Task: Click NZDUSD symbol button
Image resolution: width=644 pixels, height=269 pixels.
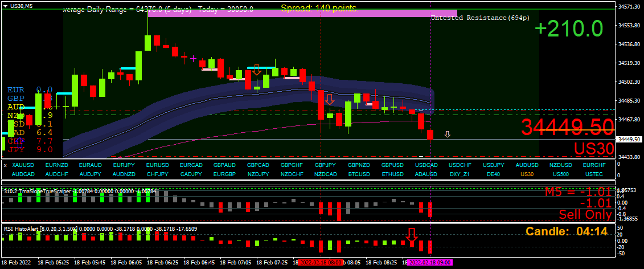Action: pos(561,165)
